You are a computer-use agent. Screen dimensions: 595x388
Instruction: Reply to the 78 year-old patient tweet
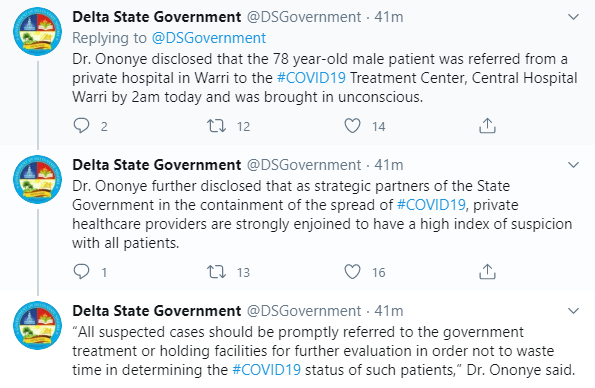tap(81, 126)
